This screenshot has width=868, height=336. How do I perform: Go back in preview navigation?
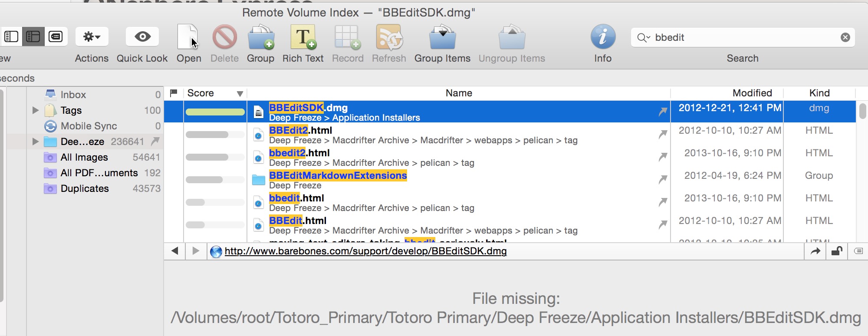tap(175, 251)
